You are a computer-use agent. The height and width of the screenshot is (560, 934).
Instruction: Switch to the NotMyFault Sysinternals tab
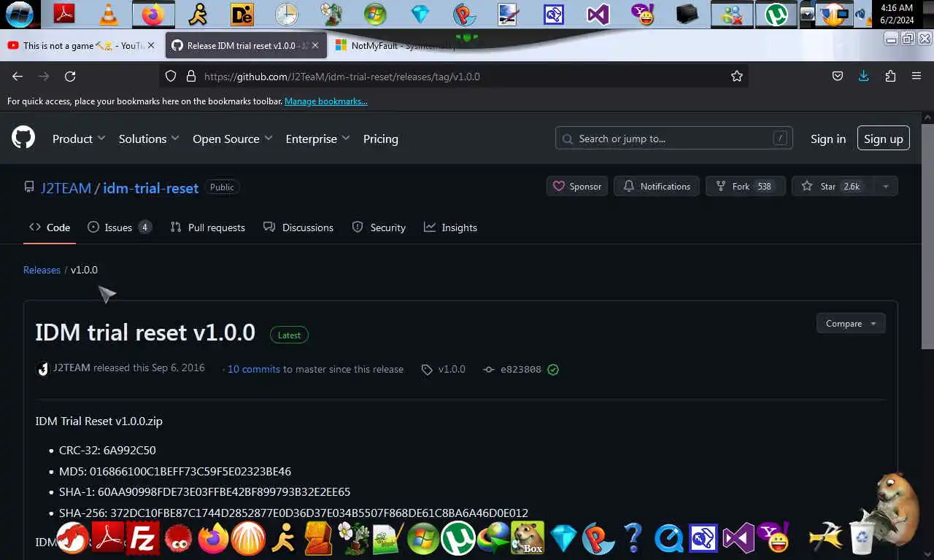point(401,45)
